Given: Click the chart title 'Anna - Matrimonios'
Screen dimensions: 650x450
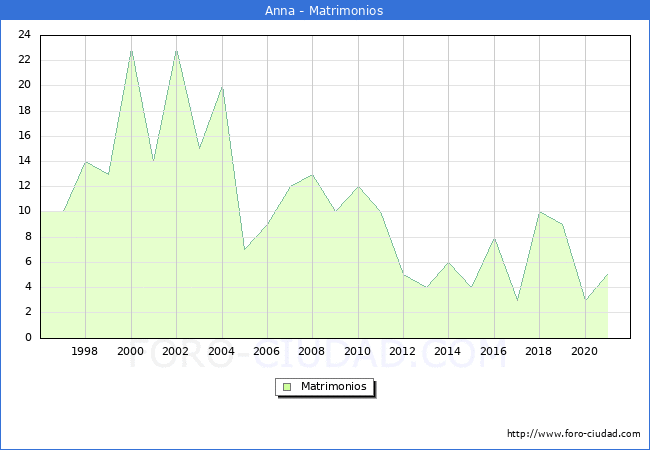Looking at the screenshot, I should (x=325, y=10).
